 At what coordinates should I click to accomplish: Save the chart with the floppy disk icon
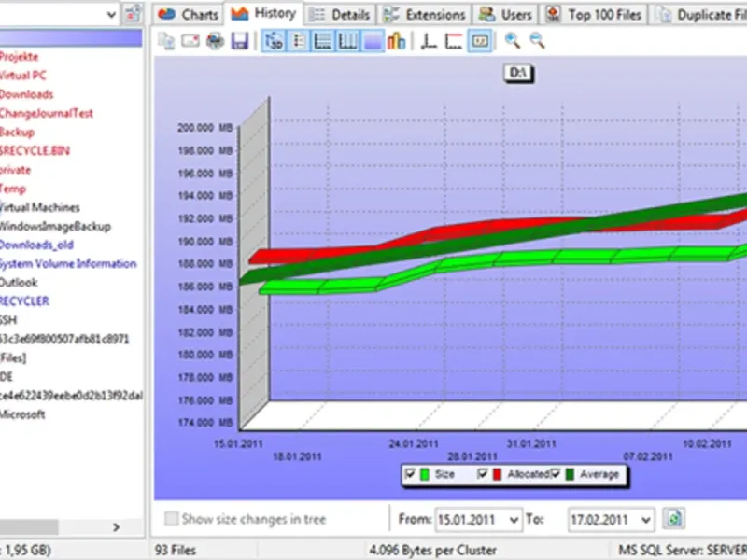[x=240, y=41]
